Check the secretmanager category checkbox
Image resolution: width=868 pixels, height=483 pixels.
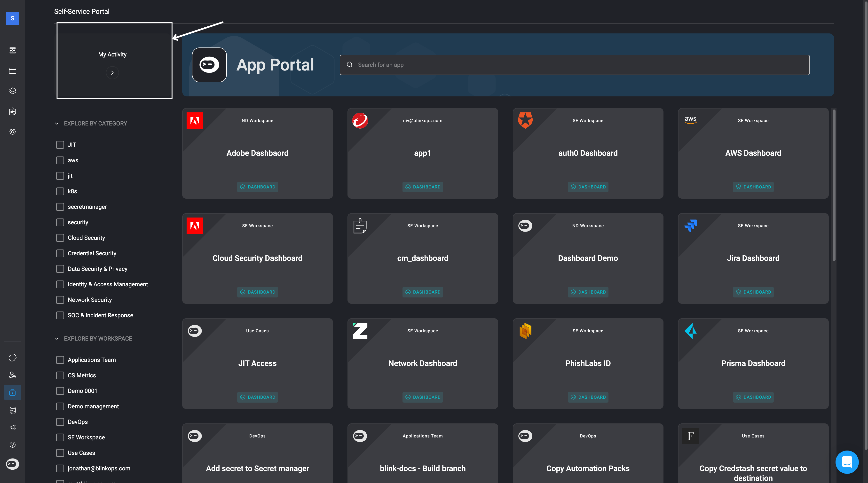(60, 207)
